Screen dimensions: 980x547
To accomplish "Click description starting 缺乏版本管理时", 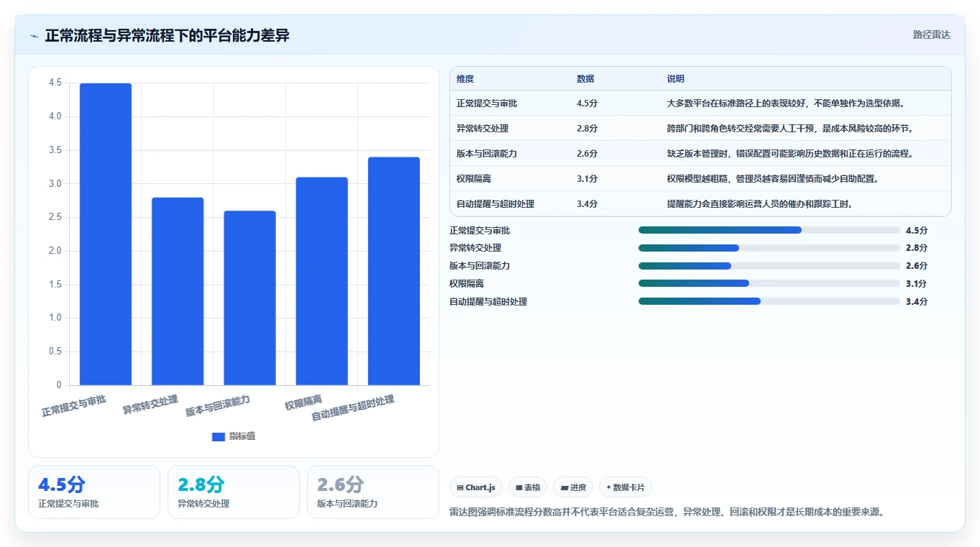I will pyautogui.click(x=789, y=154).
